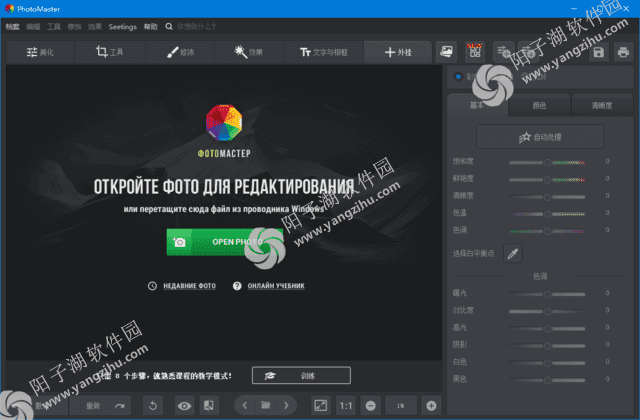
Task: Open the 效果 effects tab with magic wand
Action: [x=248, y=52]
